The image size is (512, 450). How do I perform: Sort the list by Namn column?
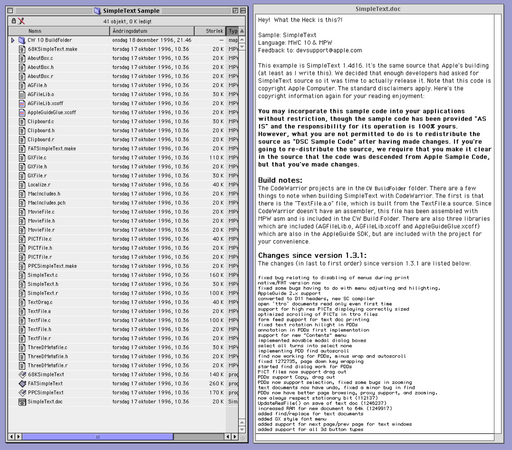(59, 31)
